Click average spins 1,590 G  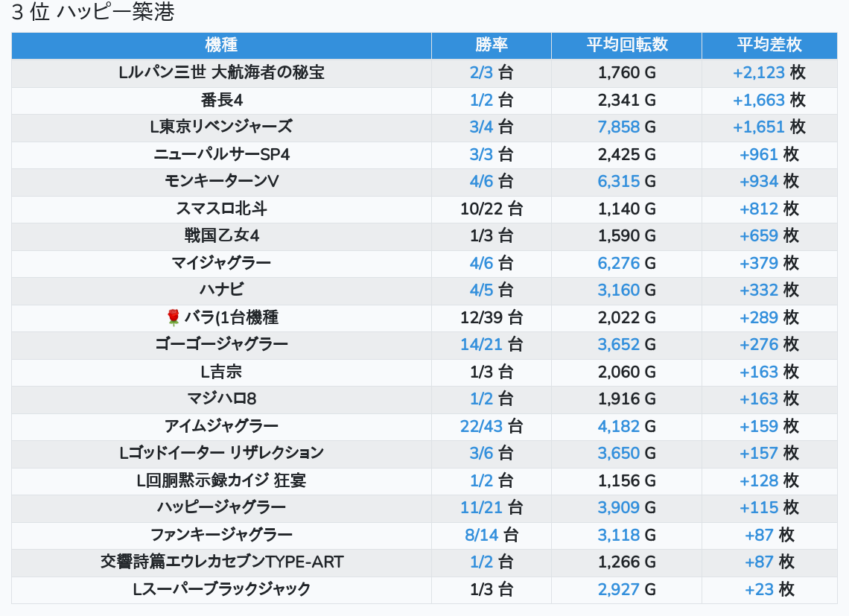pyautogui.click(x=627, y=235)
